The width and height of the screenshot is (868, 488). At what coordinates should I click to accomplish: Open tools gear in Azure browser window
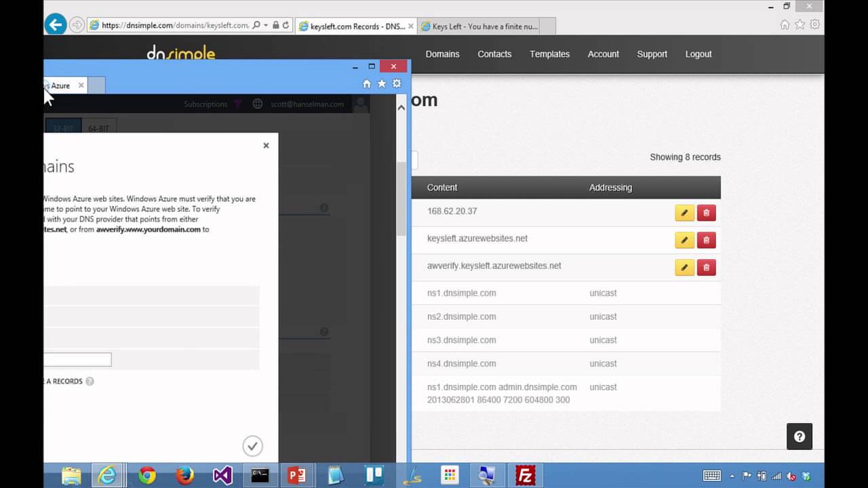coord(397,83)
